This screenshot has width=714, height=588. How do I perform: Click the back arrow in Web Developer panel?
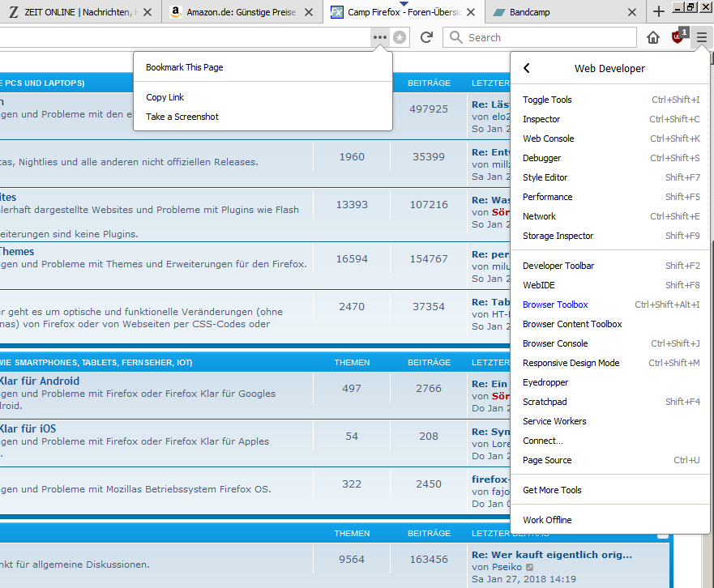(527, 69)
